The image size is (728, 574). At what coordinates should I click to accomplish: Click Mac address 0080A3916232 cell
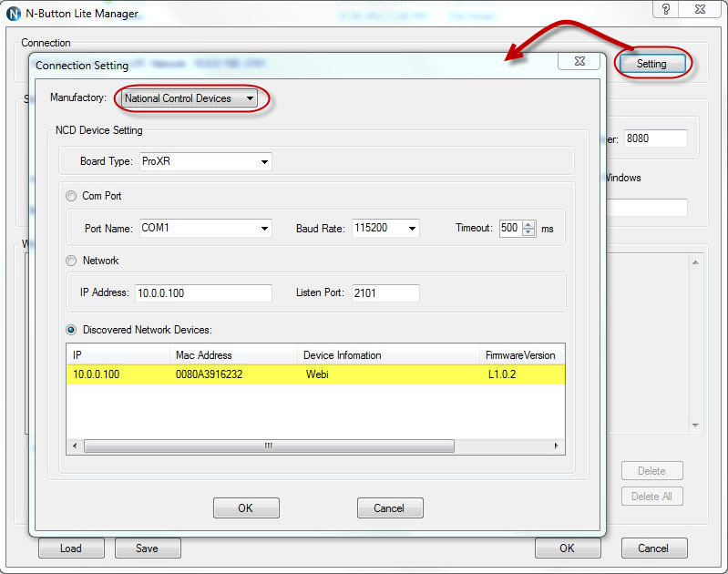[209, 374]
